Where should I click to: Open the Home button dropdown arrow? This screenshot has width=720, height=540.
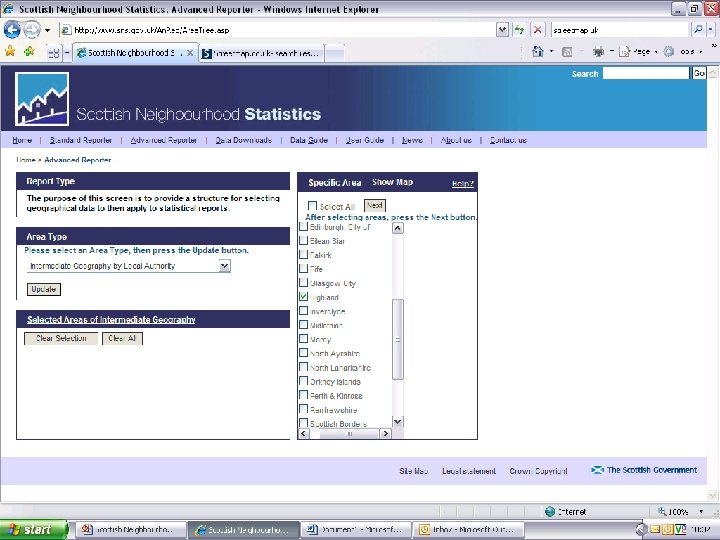pyautogui.click(x=551, y=52)
